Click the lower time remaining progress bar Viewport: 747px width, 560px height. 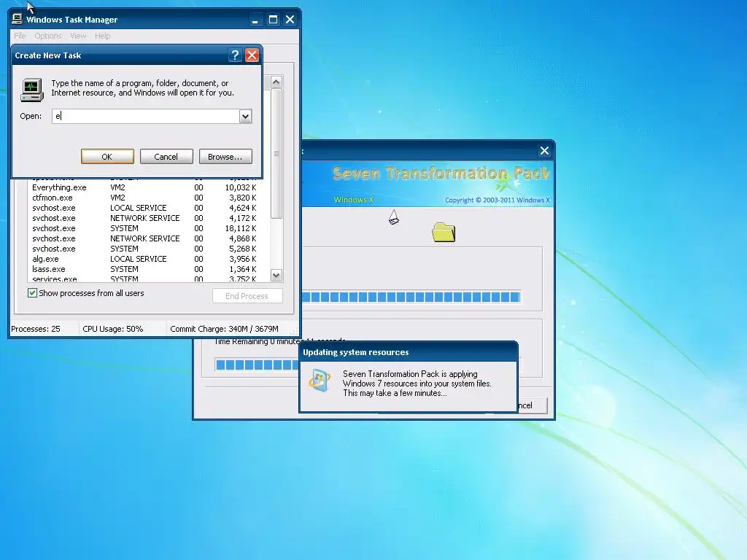pyautogui.click(x=258, y=365)
